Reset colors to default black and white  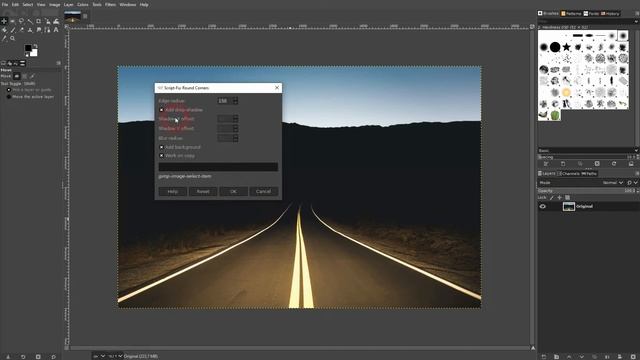[x=27, y=55]
